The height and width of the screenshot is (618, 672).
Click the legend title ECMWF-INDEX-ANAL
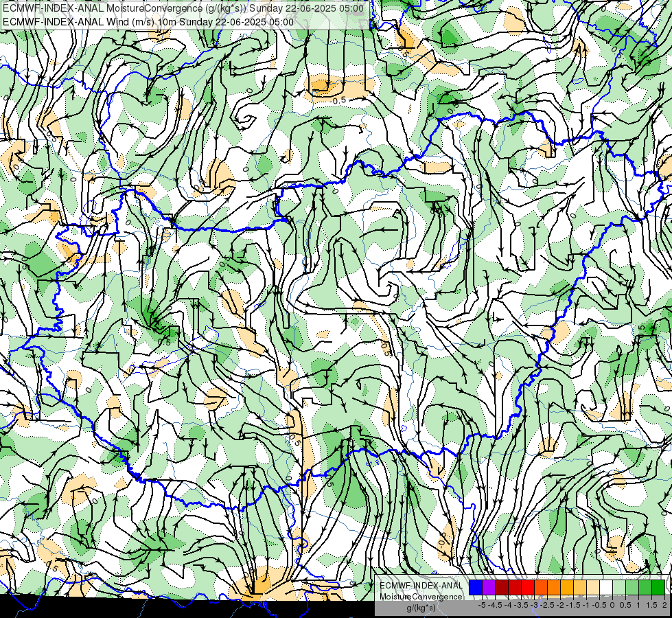pyautogui.click(x=421, y=586)
